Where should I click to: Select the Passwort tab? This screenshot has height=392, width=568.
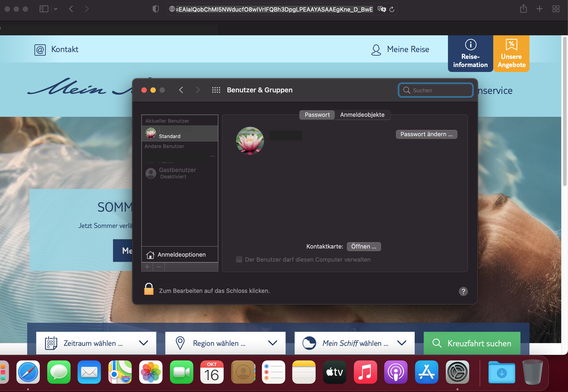[317, 115]
